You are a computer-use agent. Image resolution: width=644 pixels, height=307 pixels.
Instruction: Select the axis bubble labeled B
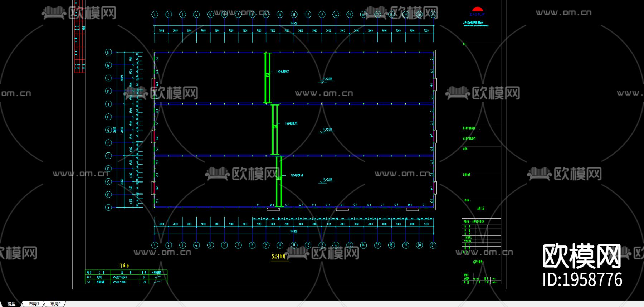108,195
